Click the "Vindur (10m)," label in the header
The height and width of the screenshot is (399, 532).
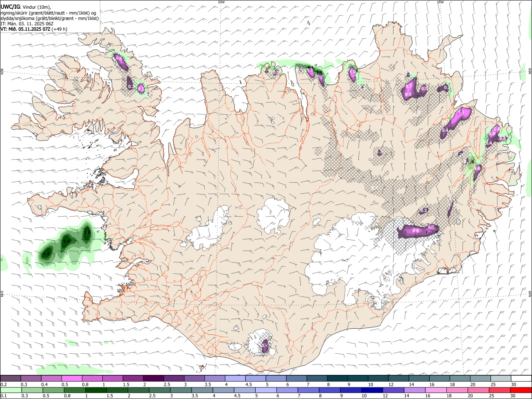[x=36, y=7]
